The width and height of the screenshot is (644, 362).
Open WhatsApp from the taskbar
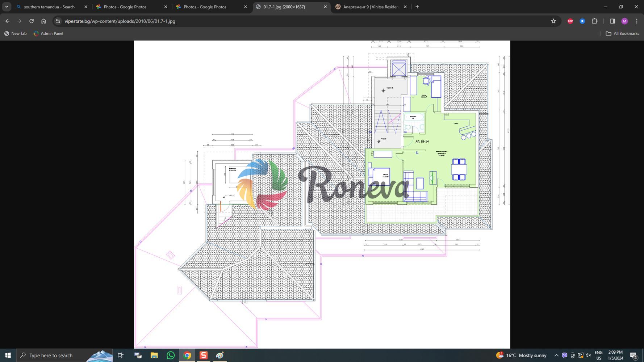coord(171,355)
